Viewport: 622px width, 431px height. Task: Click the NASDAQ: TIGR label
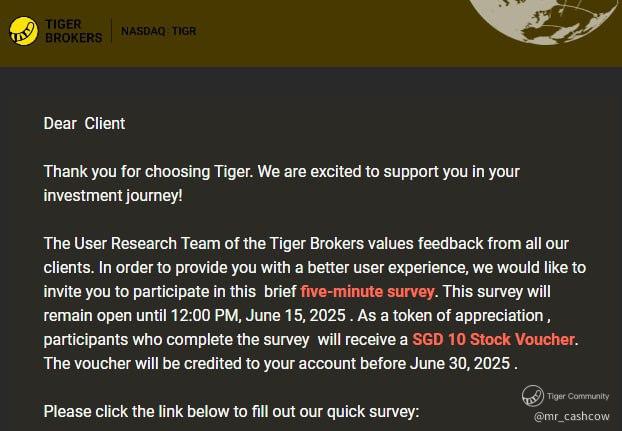coord(158,31)
